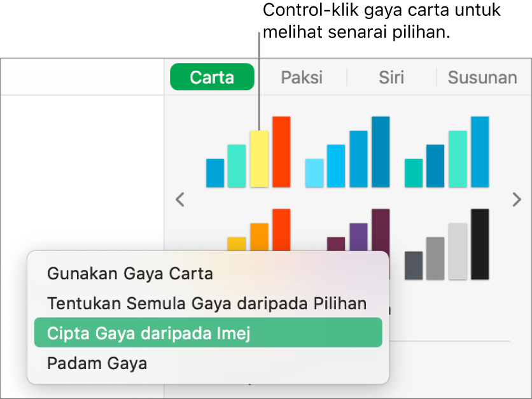The width and height of the screenshot is (532, 399).
Task: Open the Siri tab
Action: [391, 77]
